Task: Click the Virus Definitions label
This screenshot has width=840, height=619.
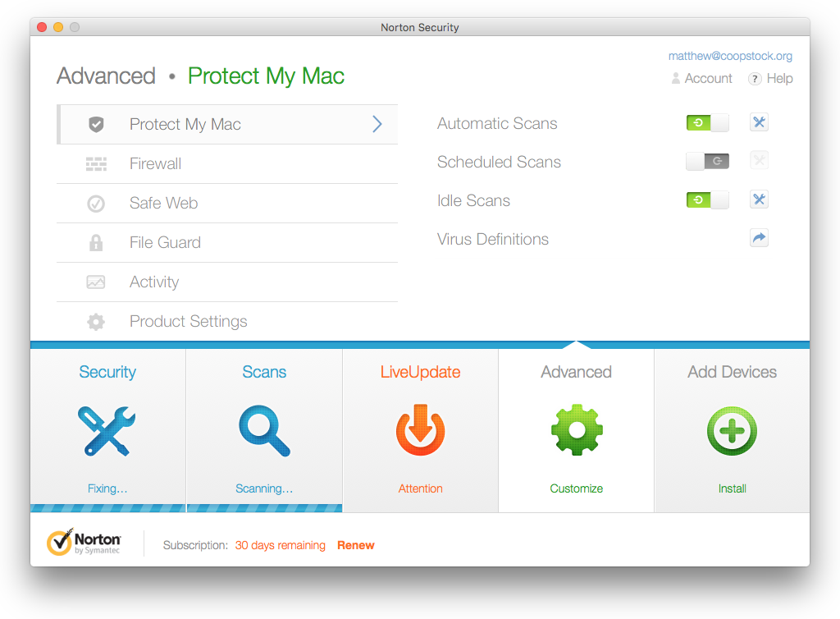Action: [x=493, y=239]
